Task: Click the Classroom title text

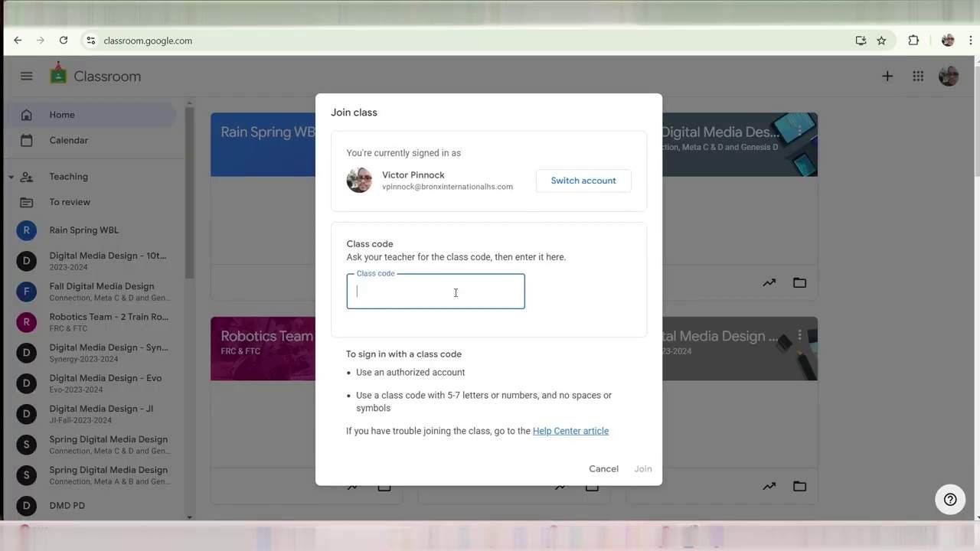Action: pyautogui.click(x=107, y=76)
